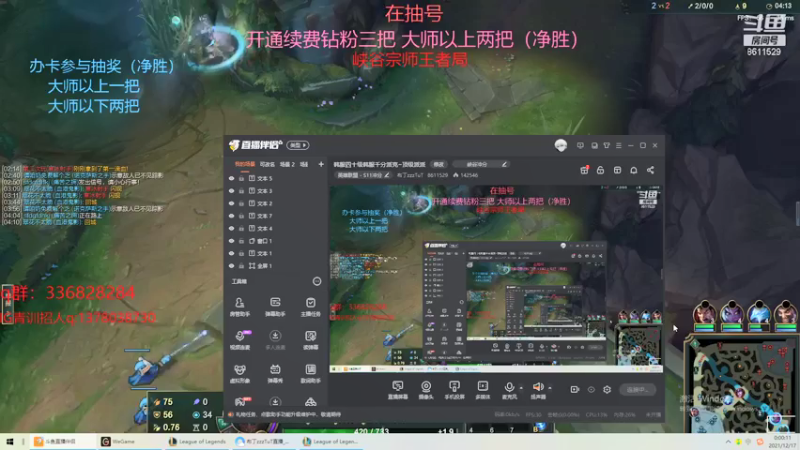This screenshot has width=800, height=450.
Task: Expand microphone options arrow
Action: point(520,388)
